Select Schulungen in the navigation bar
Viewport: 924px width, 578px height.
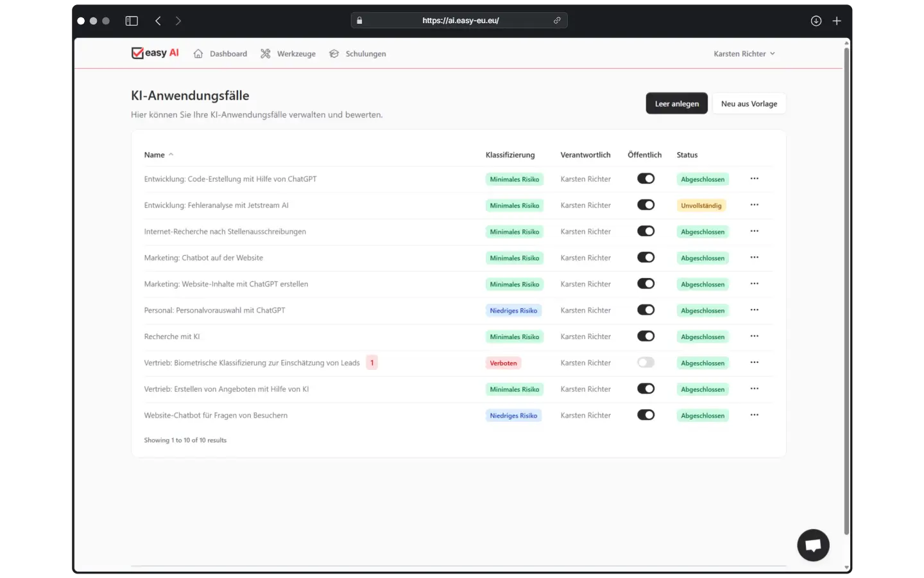pyautogui.click(x=366, y=54)
